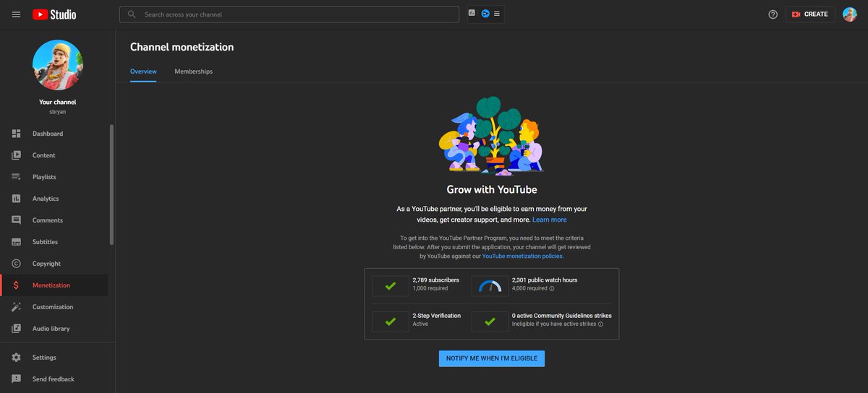Click the large channel profile picture
This screenshot has width=868, height=393.
58,65
